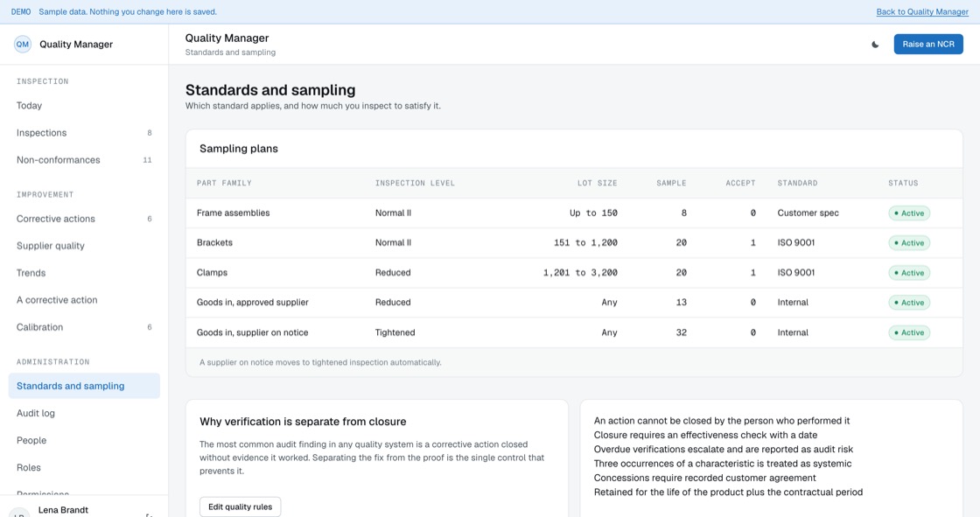Click the supplier on notice footnote
Viewport: 980px width, 517px height.
[320, 362]
